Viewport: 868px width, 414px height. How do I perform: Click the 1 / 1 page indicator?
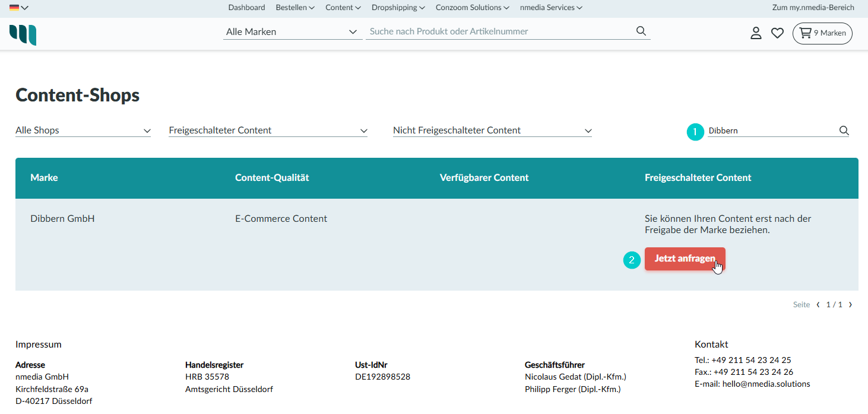[x=834, y=305]
